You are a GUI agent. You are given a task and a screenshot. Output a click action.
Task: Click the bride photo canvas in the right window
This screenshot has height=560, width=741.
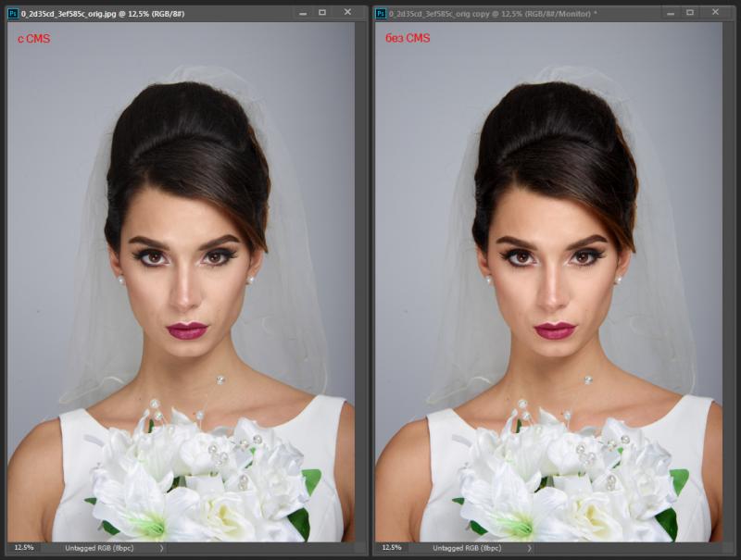[x=548, y=282]
